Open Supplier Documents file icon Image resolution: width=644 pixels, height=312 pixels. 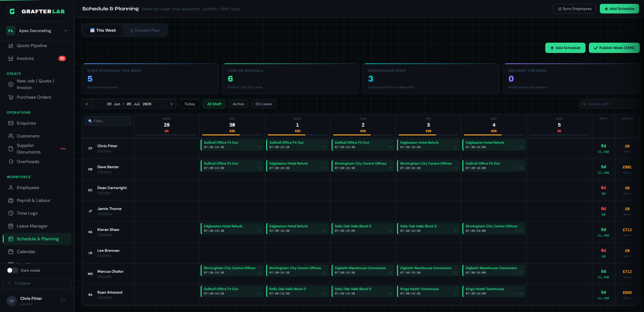pos(11,149)
